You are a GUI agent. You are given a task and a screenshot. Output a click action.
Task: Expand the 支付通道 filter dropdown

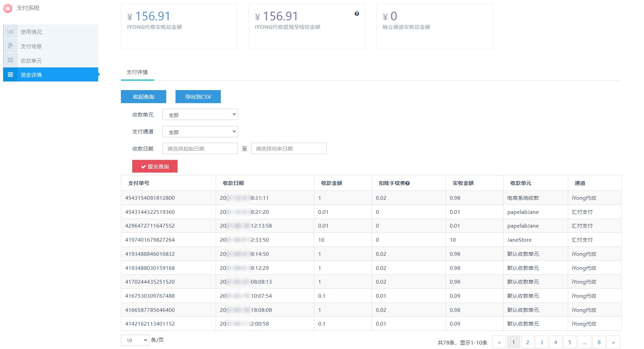click(200, 132)
